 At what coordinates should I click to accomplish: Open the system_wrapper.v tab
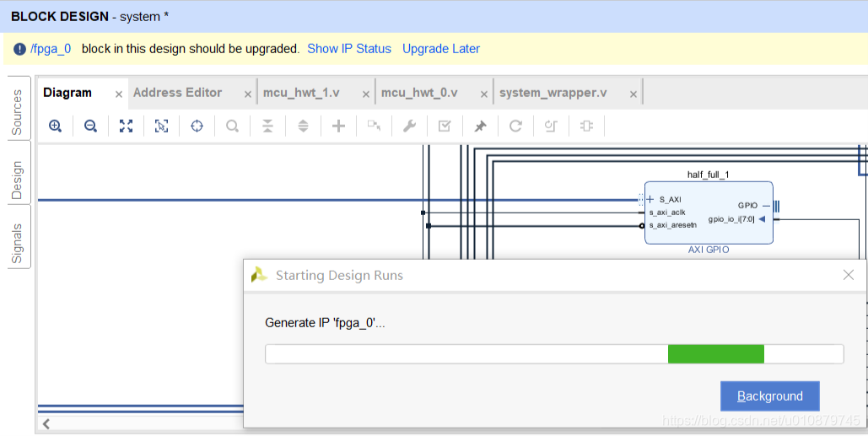[553, 93]
